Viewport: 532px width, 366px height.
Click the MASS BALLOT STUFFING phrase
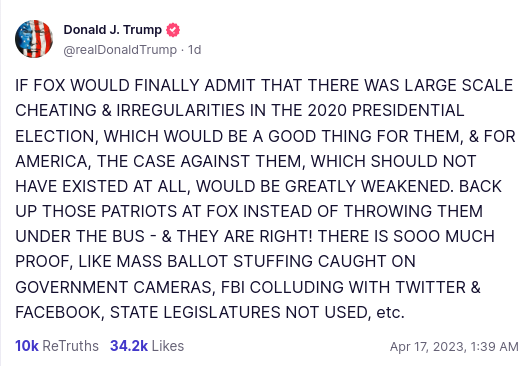(172, 262)
